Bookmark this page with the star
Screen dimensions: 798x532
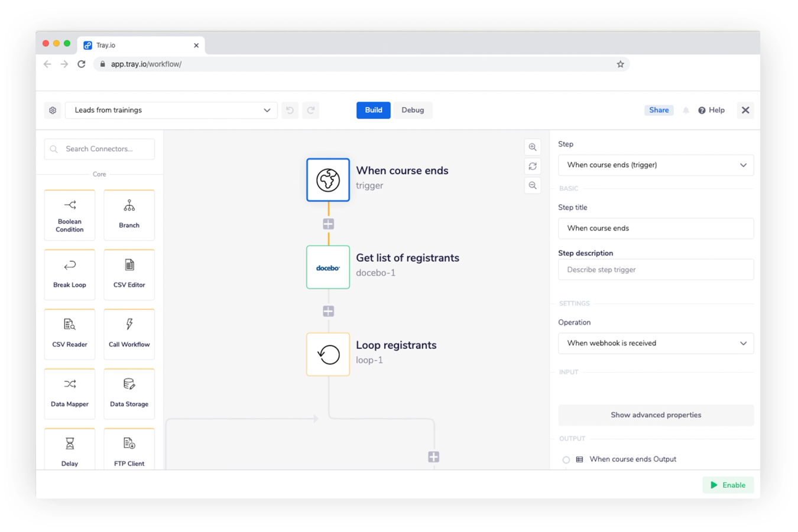point(620,64)
